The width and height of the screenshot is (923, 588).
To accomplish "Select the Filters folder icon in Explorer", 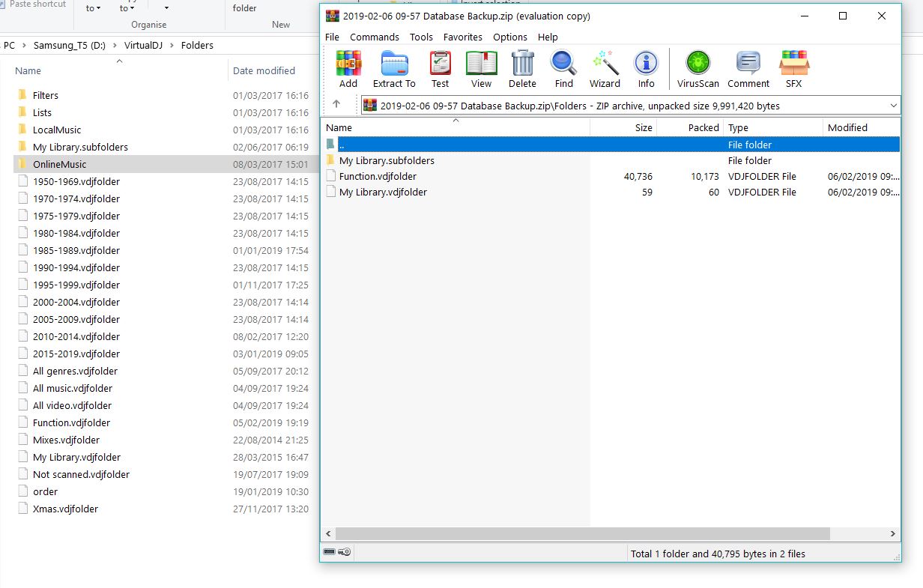I will (21, 95).
